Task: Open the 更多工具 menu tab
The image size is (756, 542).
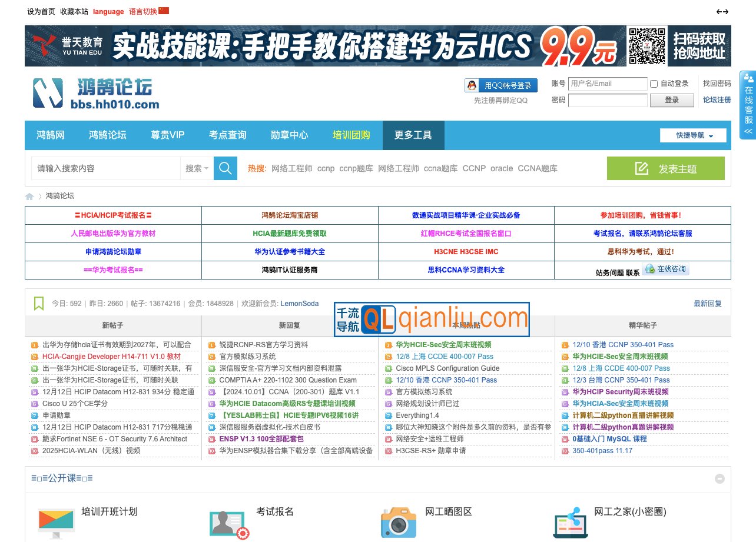Action: pos(413,135)
